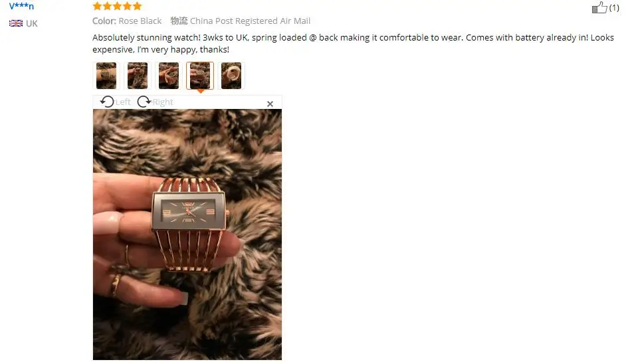The width and height of the screenshot is (626, 364).
Task: Click the enlarged watch photo
Action: (187, 234)
